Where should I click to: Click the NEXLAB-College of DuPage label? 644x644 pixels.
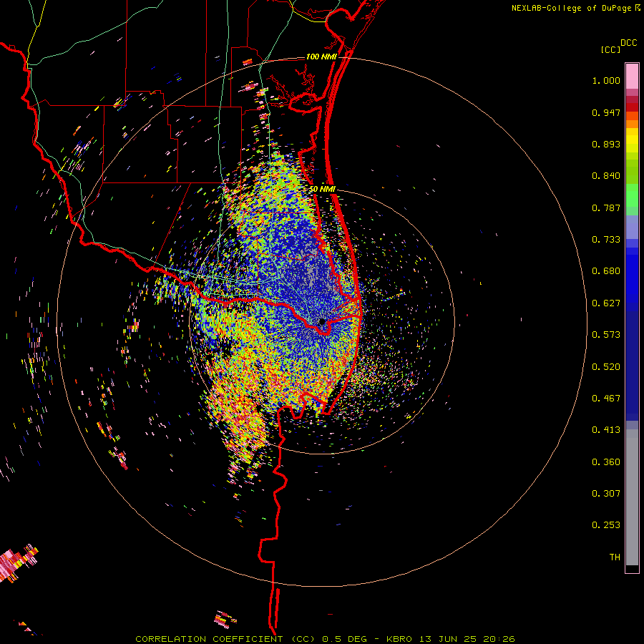point(572,8)
